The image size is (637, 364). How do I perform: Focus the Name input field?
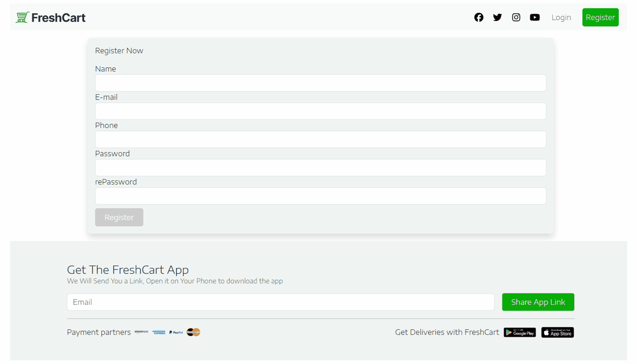(320, 83)
